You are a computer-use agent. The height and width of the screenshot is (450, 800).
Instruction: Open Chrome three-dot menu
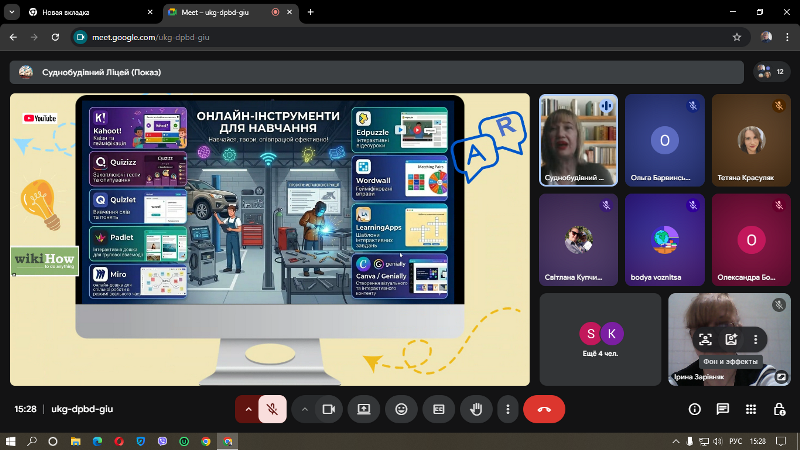pos(787,37)
